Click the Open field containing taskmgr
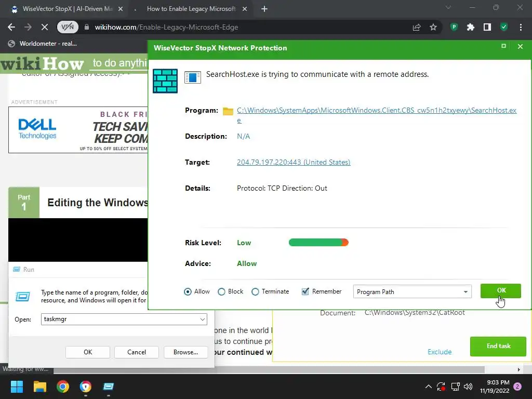532x399 pixels. tap(124, 320)
